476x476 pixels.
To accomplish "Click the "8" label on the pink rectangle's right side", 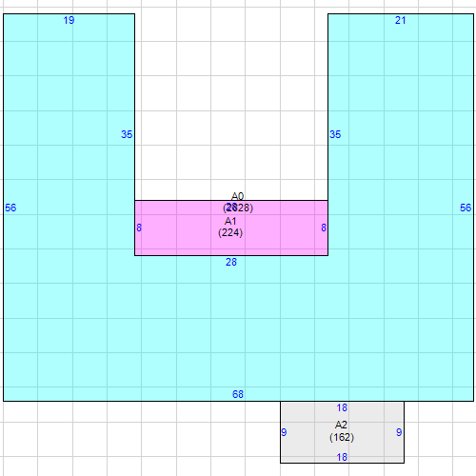I will pyautogui.click(x=324, y=228).
